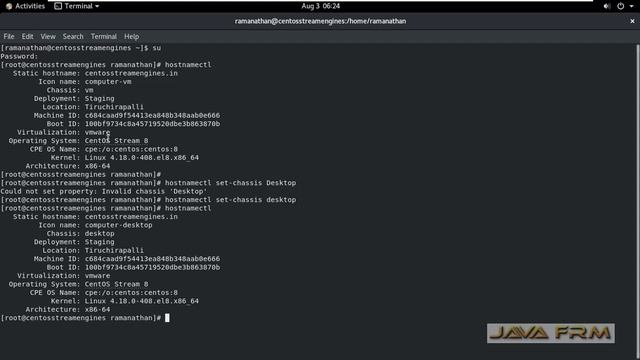Click the second 'vmware' virtualization value
This screenshot has width=640, height=360.
pyautogui.click(x=97, y=276)
